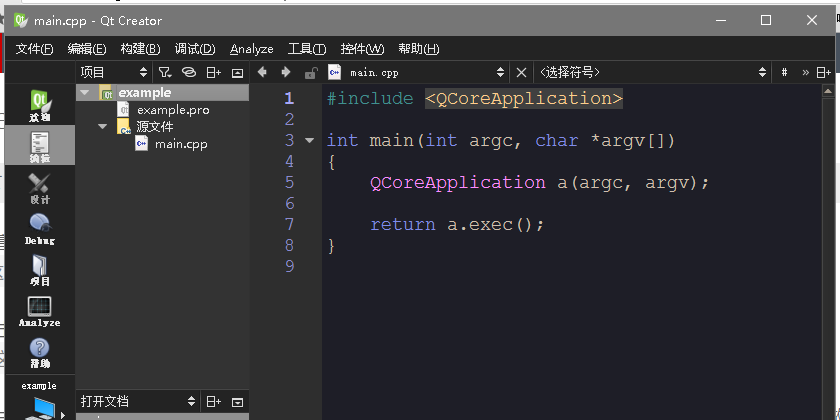Viewport: 840px width, 420px height.
Task: Split the Open Documents panel
Action: click(x=214, y=401)
